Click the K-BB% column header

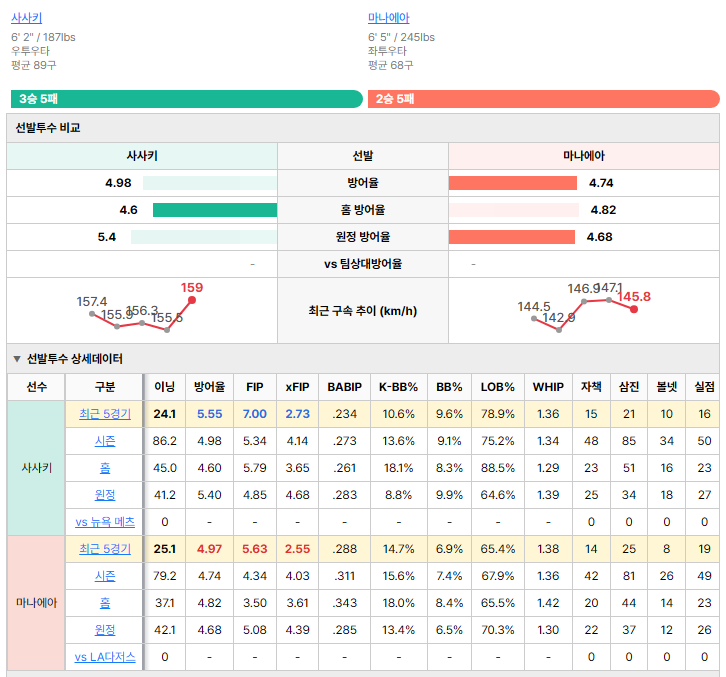point(399,387)
